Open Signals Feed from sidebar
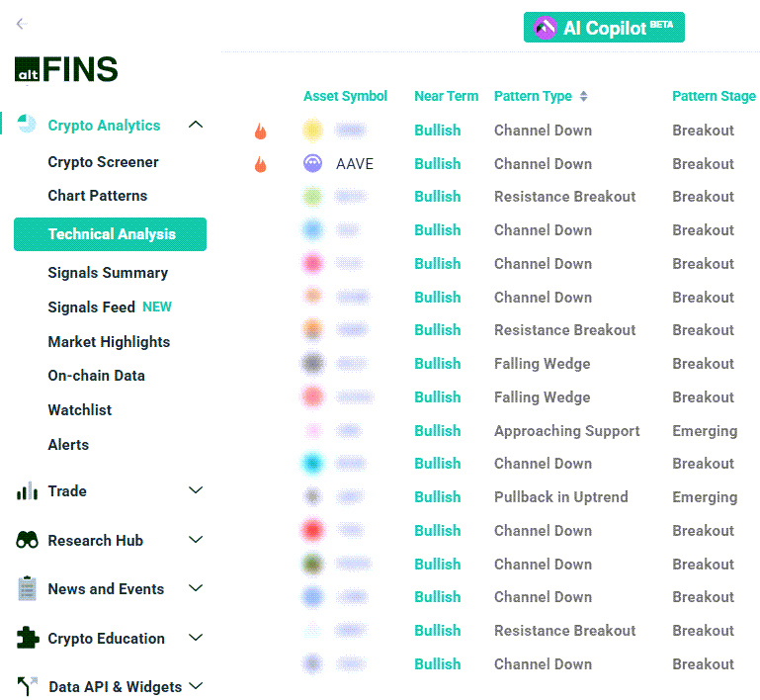The width and height of the screenshot is (760, 700). click(x=91, y=307)
